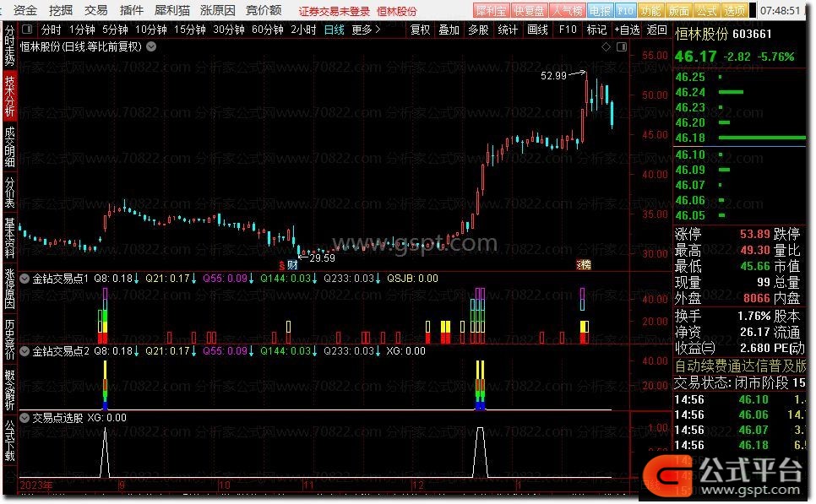Click the 功能 top button

click(650, 10)
